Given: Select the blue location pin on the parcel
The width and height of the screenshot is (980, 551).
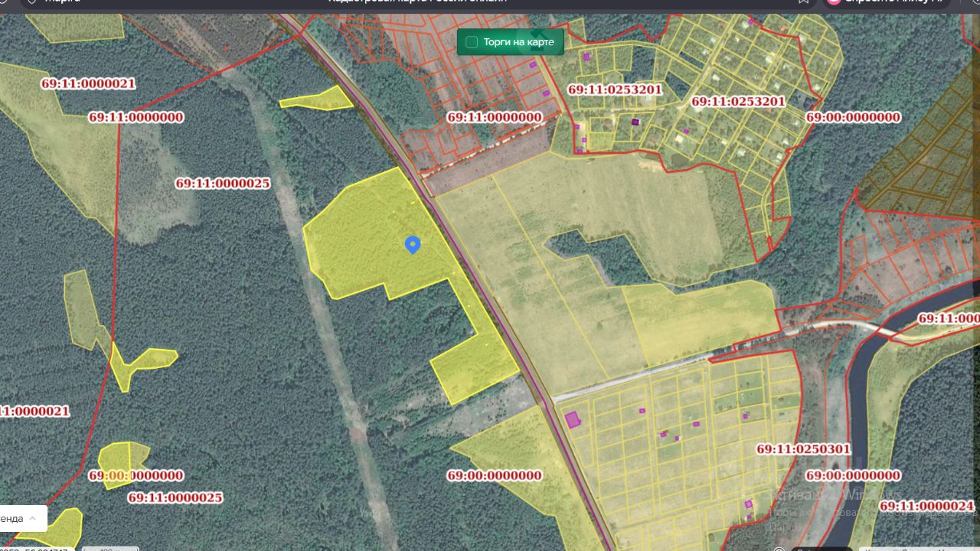Looking at the screenshot, I should (x=413, y=245).
